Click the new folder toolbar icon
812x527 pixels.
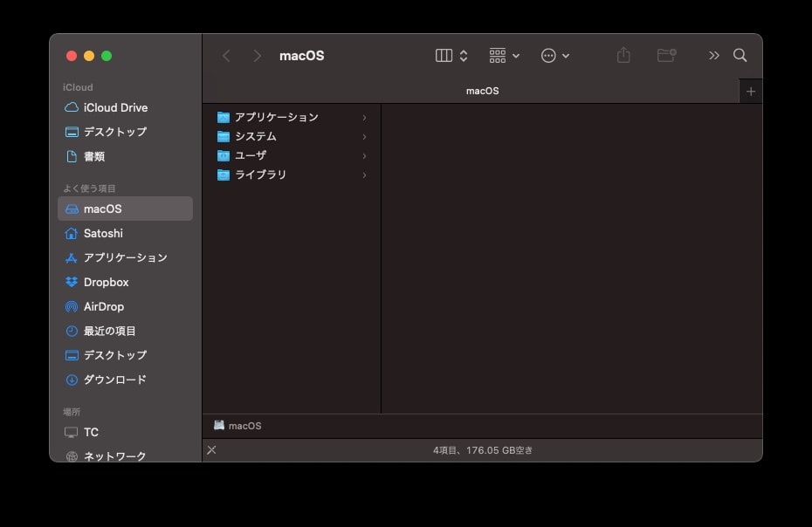(667, 56)
